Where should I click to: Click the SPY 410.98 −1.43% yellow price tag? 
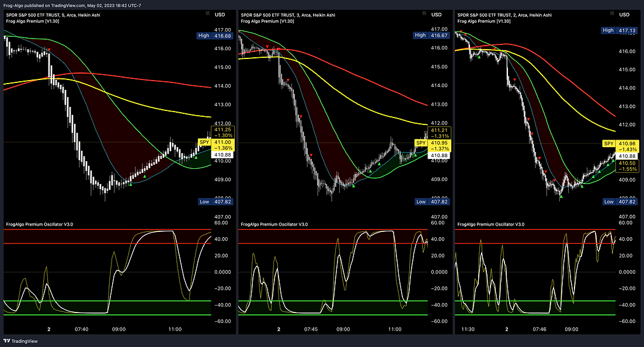pos(620,147)
